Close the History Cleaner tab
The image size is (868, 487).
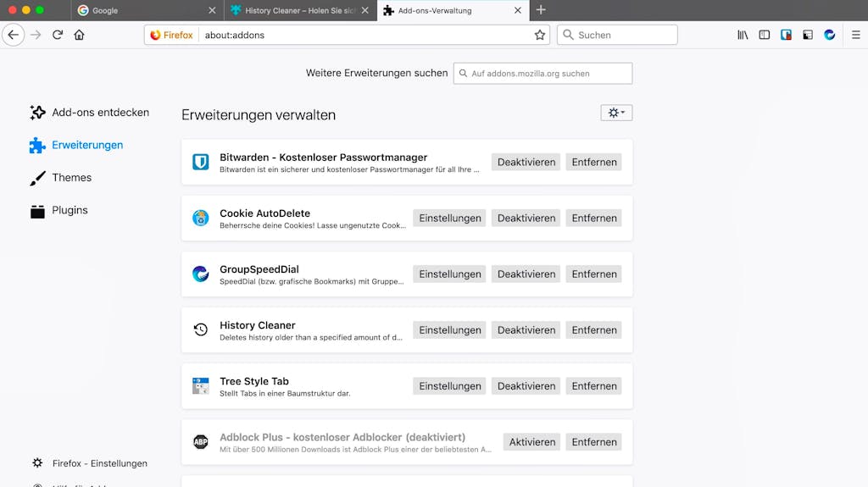(x=364, y=10)
